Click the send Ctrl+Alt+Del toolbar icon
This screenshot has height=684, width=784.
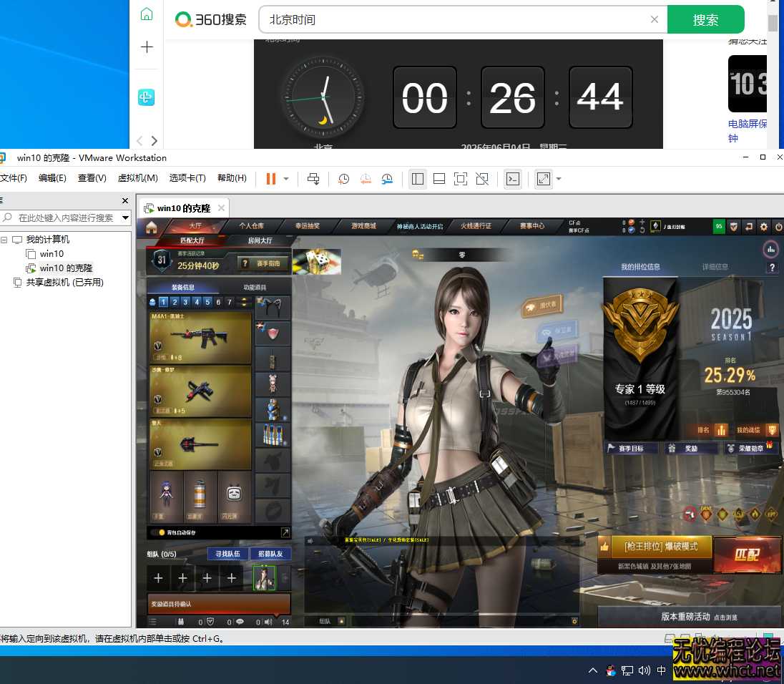(313, 179)
